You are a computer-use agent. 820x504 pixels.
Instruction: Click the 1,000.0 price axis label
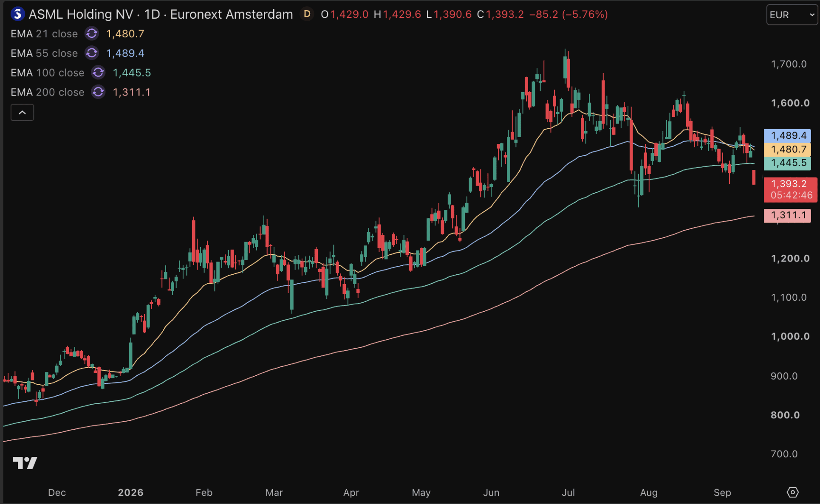[x=790, y=336]
